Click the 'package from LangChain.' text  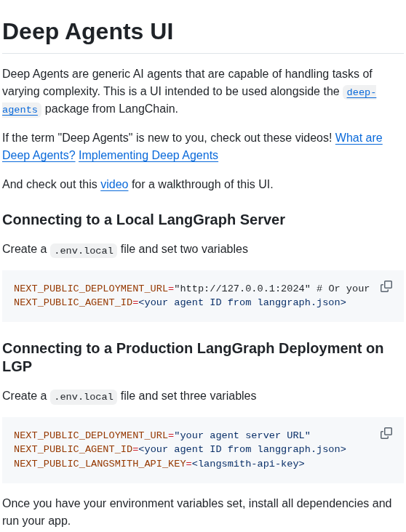(111, 109)
